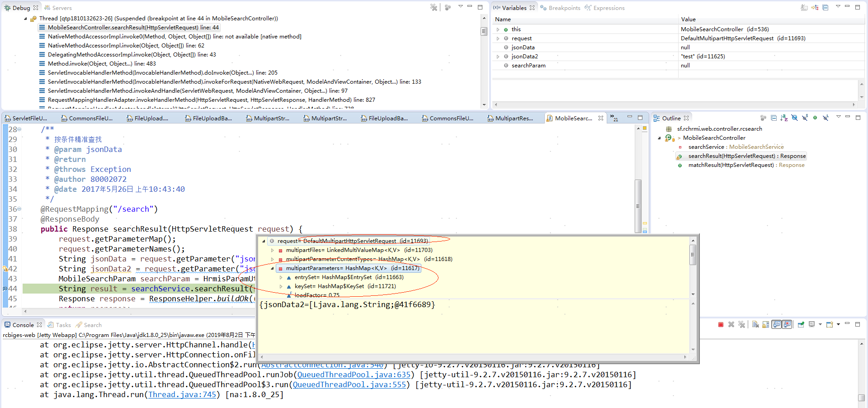Switch to the Servers tab

(x=58, y=8)
